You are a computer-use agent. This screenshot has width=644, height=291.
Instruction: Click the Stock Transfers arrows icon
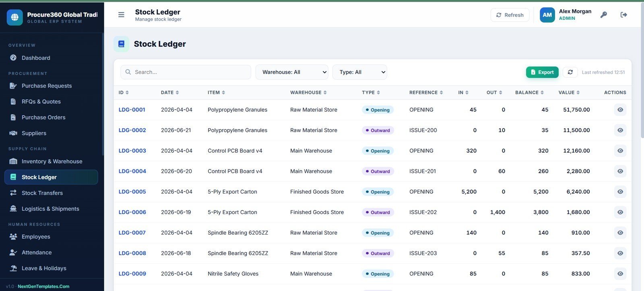tap(13, 193)
